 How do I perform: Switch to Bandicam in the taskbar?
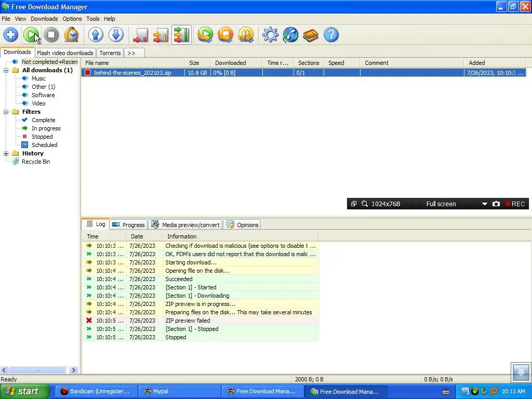(96, 392)
